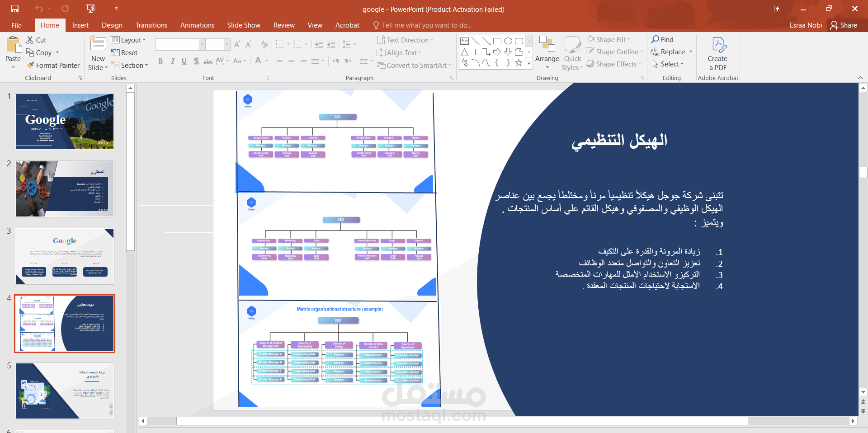868x433 pixels.
Task: Pick the Rectangle shape in the gallery
Action: coord(497,41)
